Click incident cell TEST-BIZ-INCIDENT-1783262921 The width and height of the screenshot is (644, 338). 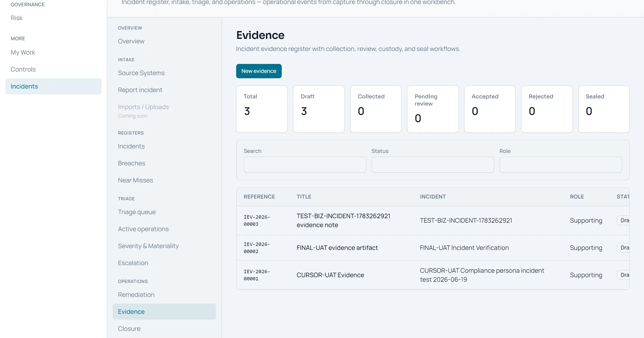[x=466, y=220]
